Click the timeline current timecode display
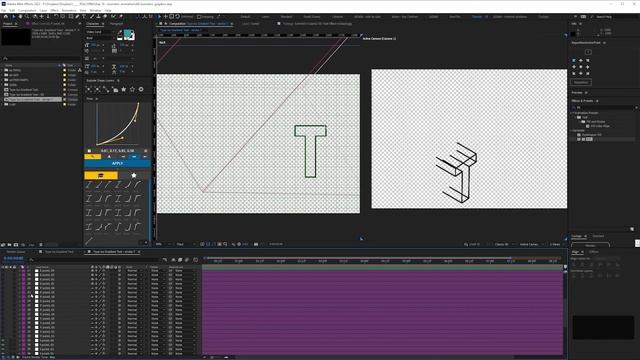The width and height of the screenshot is (640, 360). point(13,258)
